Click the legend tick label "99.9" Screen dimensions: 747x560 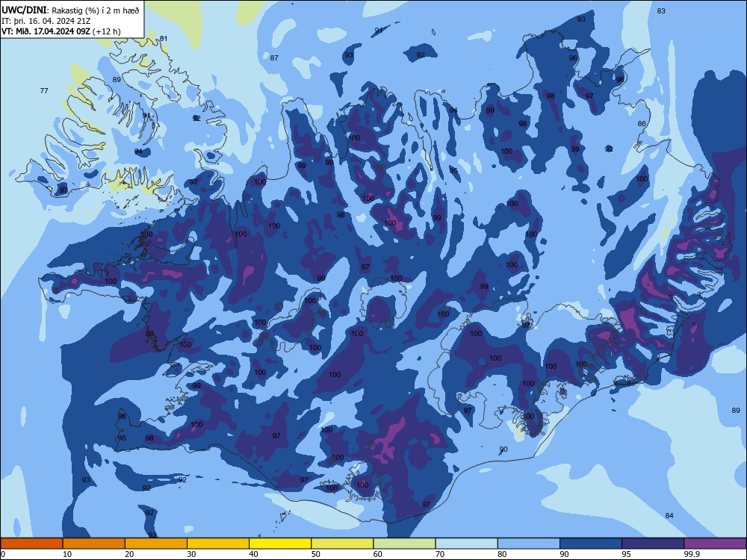(692, 554)
